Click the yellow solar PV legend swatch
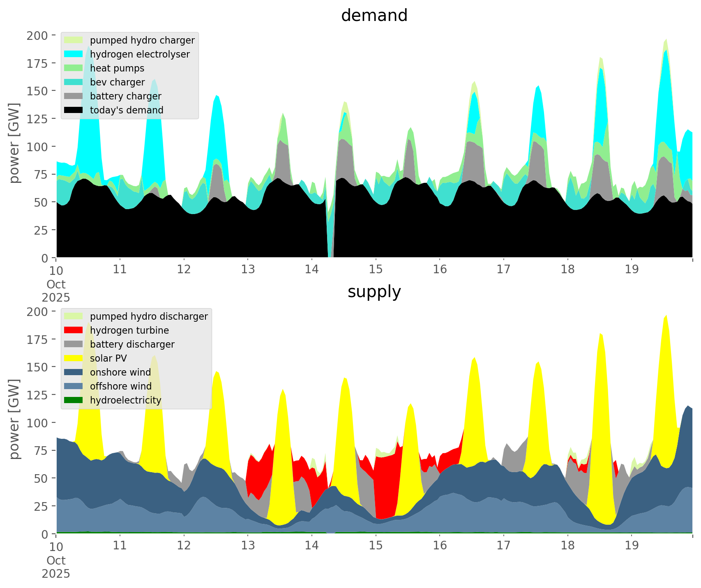 pyautogui.click(x=74, y=358)
